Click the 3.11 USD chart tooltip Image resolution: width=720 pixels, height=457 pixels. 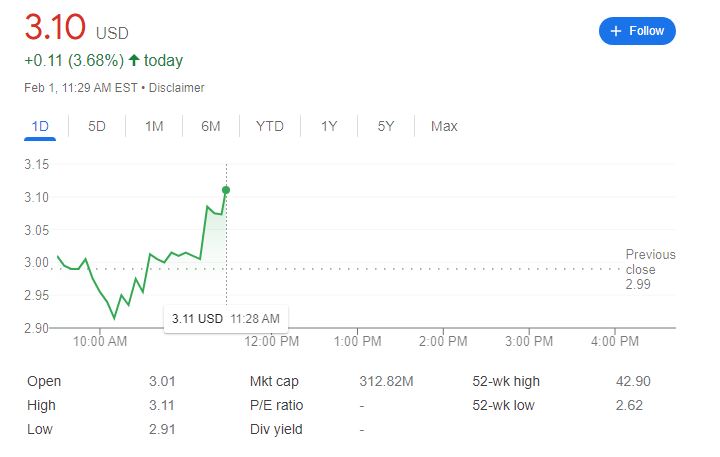click(225, 318)
